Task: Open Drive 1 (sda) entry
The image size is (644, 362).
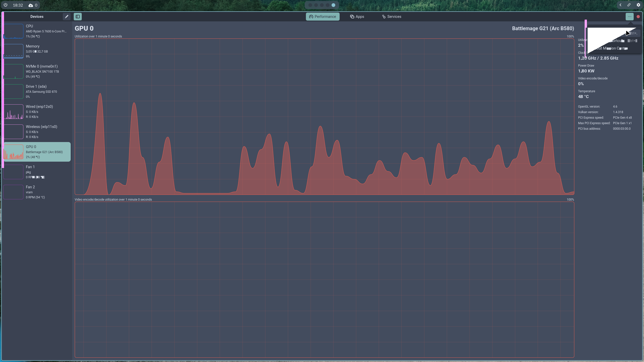Action: [x=37, y=92]
